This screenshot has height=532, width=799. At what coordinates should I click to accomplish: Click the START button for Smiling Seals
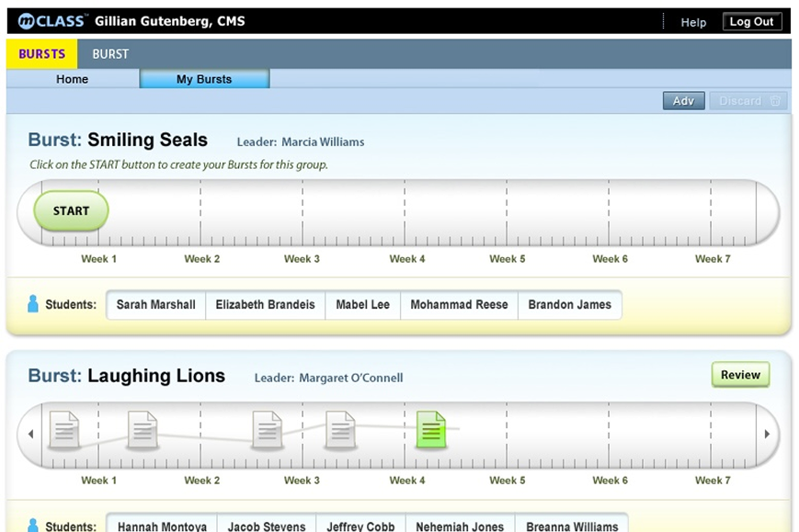pos(71,210)
